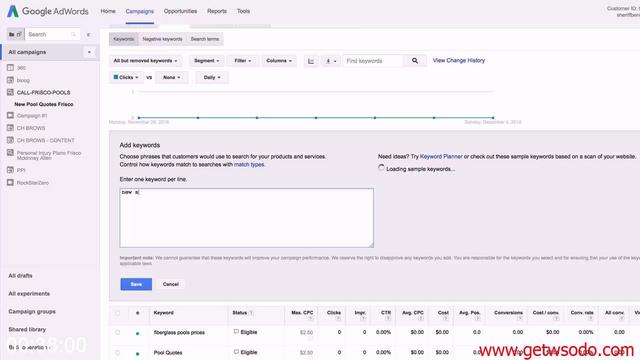Click the green status dot for fiberglass pools prices
Screen dimensions: 640x360
click(138, 333)
